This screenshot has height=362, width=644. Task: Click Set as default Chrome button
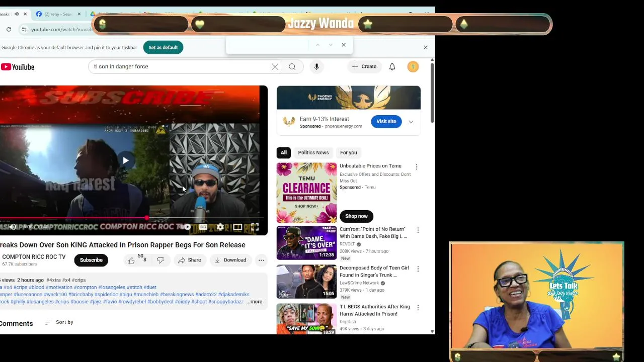point(163,47)
